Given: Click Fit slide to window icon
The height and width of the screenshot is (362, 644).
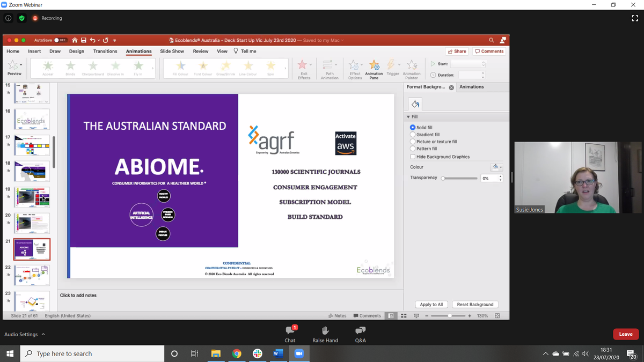Looking at the screenshot, I should tap(497, 316).
